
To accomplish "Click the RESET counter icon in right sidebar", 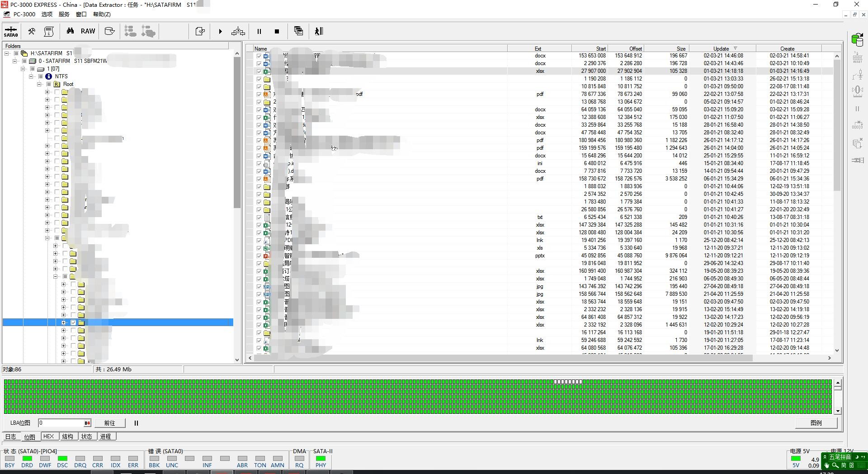I will [x=857, y=57].
